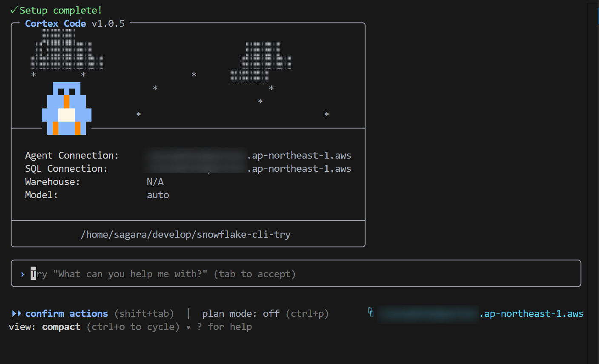Screen dimensions: 599x364
Task: Click the "Agent Connection:" label
Action: pos(72,155)
